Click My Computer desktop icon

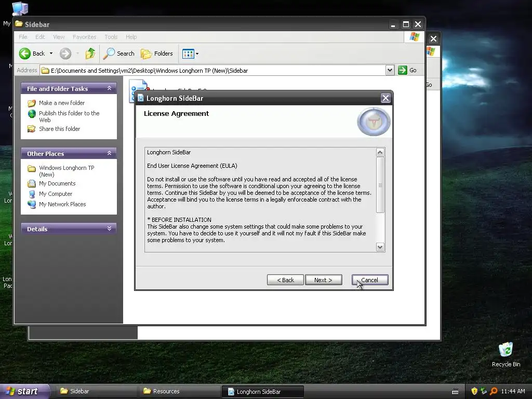pos(20,8)
